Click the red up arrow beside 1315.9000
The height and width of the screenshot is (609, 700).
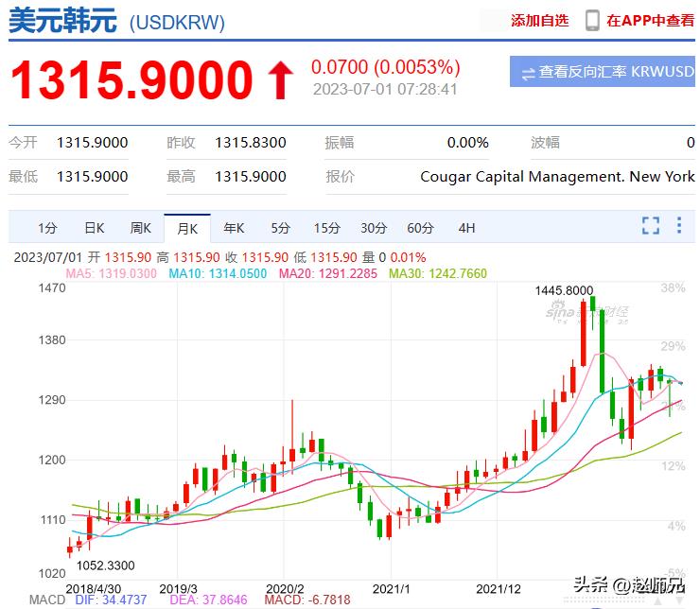tap(280, 81)
